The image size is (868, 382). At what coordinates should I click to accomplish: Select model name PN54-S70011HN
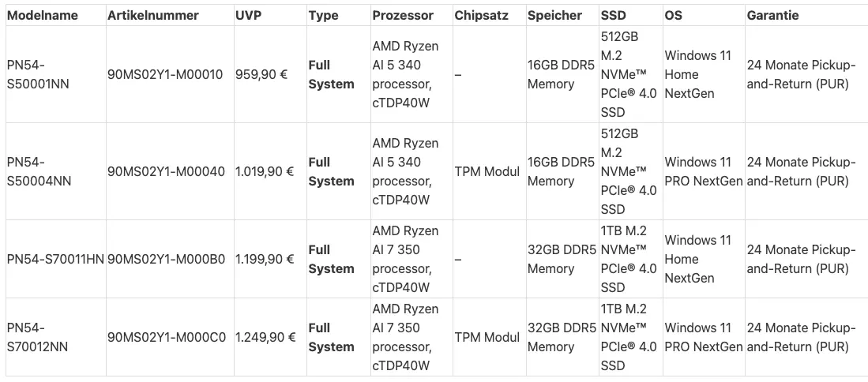pyautogui.click(x=55, y=260)
